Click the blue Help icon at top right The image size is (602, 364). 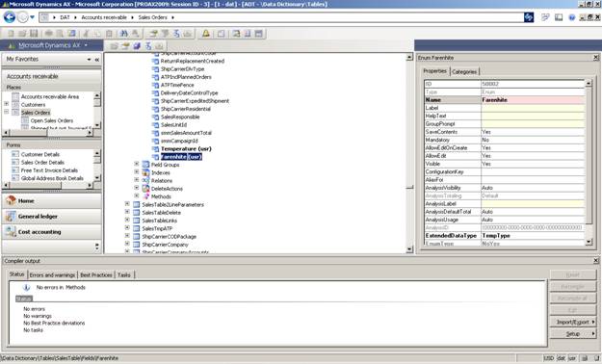[572, 17]
